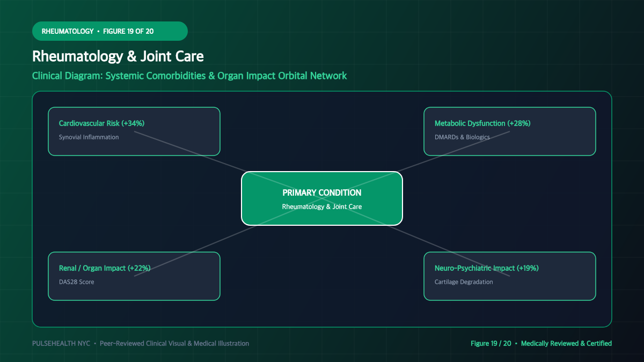Viewport: 644px width, 362px height.
Task: Select the Metabolic Dysfunction (+28%) node
Action: click(510, 131)
